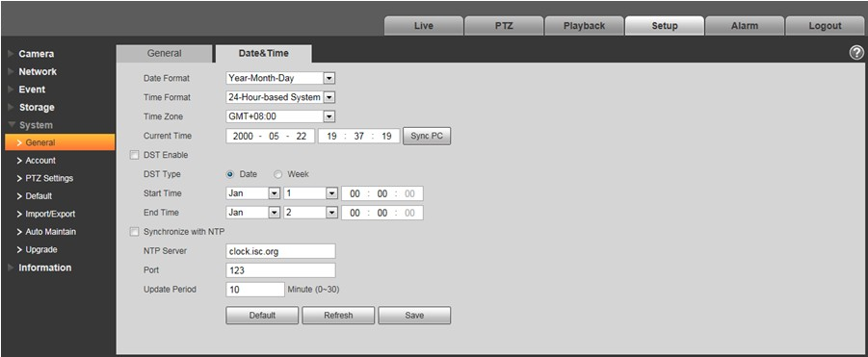This screenshot has width=868, height=357.
Task: Select the Date DST type radio
Action: 230,174
